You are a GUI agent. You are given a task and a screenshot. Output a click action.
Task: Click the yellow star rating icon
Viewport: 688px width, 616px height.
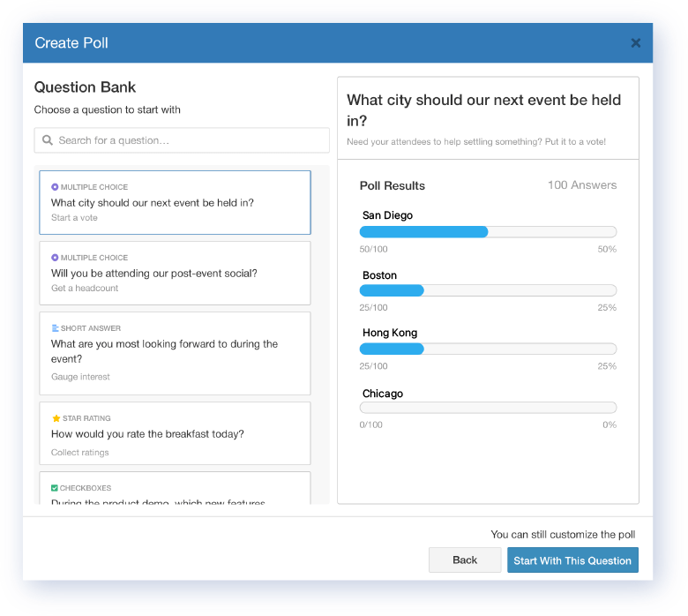pos(56,418)
